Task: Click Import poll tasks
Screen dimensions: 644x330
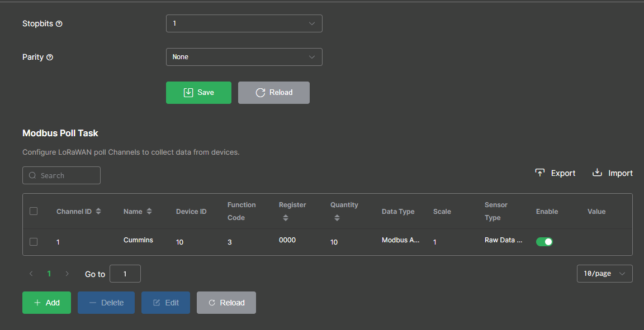Action: [x=612, y=173]
